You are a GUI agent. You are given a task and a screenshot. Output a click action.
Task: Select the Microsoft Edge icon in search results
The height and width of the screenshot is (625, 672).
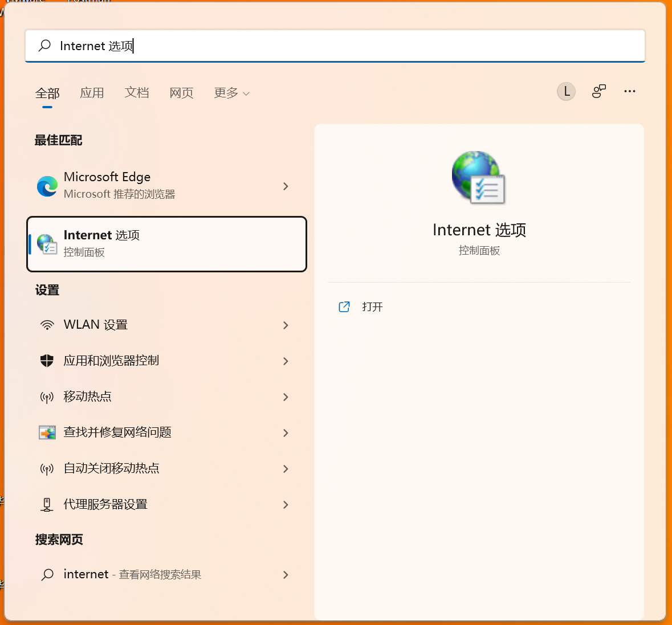point(47,186)
